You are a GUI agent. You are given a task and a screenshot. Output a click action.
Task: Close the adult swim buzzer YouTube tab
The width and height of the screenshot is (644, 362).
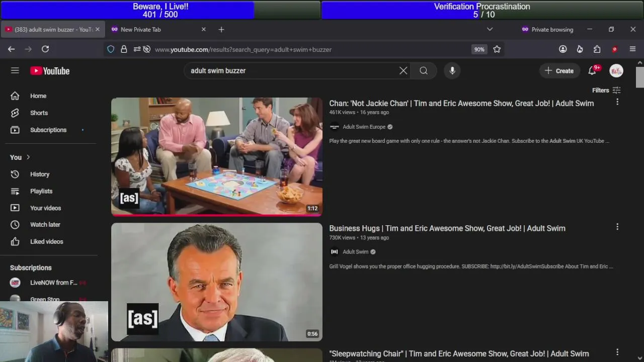pos(98,30)
